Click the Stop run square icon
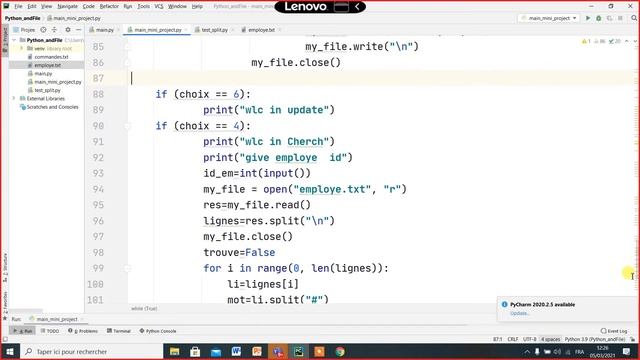 coord(620,18)
